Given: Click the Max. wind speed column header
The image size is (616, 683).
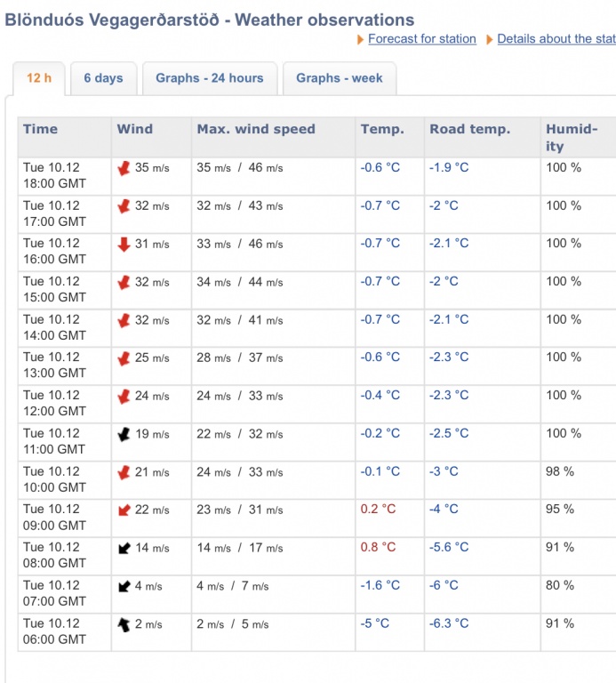Looking at the screenshot, I should (x=256, y=129).
